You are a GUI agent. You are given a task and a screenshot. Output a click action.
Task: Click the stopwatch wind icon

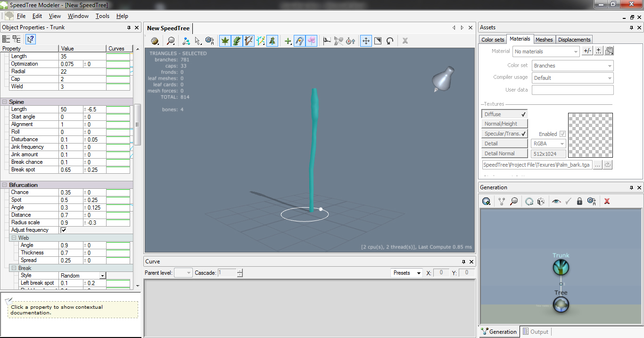(350, 41)
